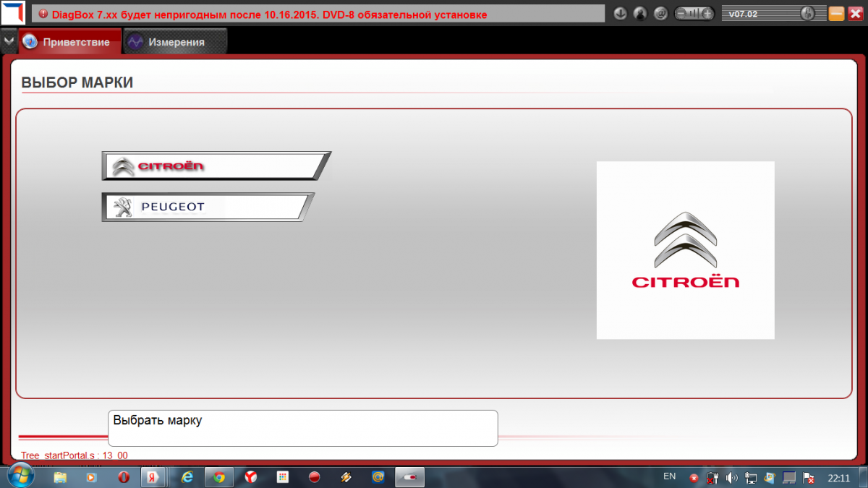This screenshot has width=868, height=488.
Task: Open the user profile icon in top bar
Action: [640, 14]
